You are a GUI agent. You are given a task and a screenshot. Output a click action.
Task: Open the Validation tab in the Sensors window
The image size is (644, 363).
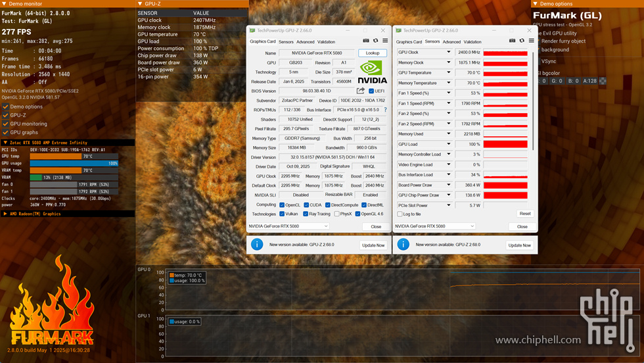[x=472, y=41]
